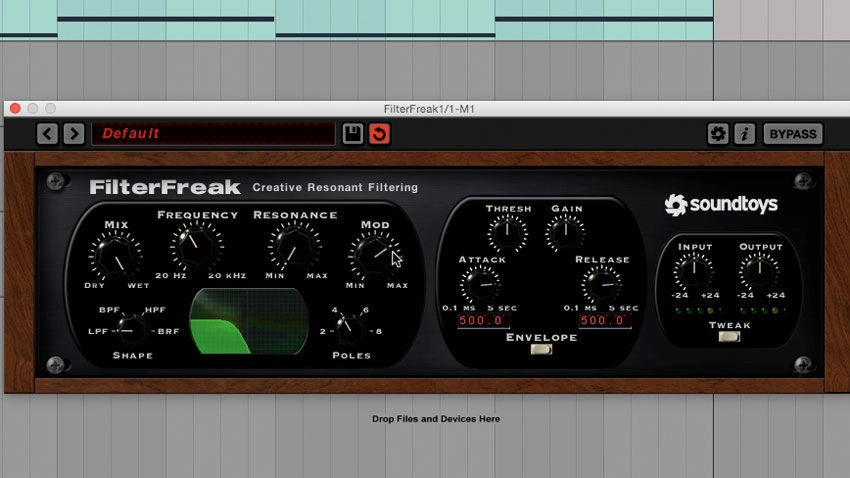Image resolution: width=850 pixels, height=478 pixels.
Task: Click the envelope Gain knob
Action: [x=565, y=232]
